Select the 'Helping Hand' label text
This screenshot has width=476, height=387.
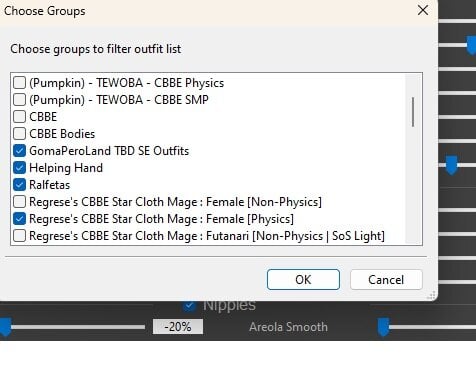coord(66,168)
